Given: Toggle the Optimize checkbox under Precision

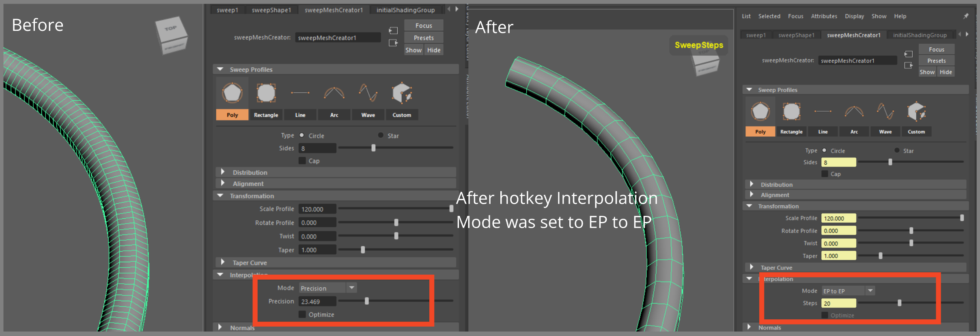Looking at the screenshot, I should click(x=302, y=314).
